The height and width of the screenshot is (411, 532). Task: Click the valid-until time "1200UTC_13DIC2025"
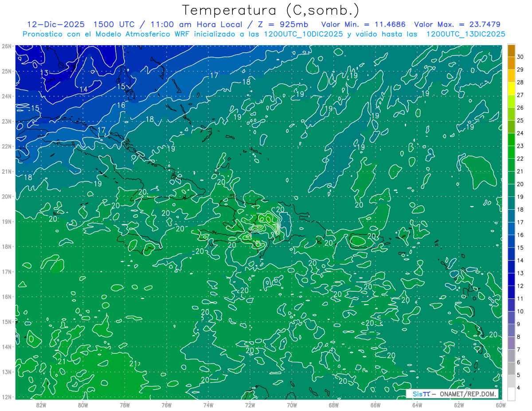click(465, 34)
